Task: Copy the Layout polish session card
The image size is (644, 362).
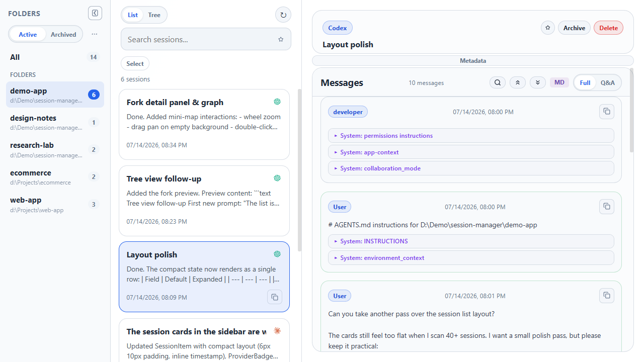Action: (x=275, y=297)
